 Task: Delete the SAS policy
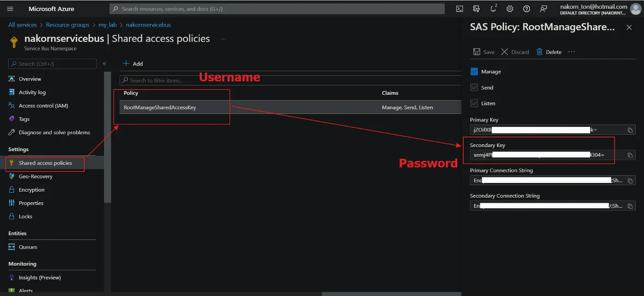[549, 52]
